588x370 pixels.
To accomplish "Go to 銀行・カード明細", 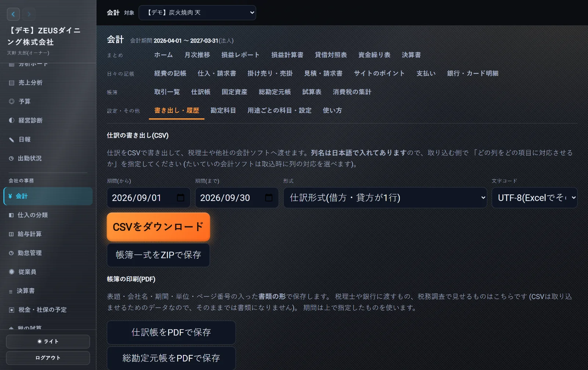I will pyautogui.click(x=473, y=73).
